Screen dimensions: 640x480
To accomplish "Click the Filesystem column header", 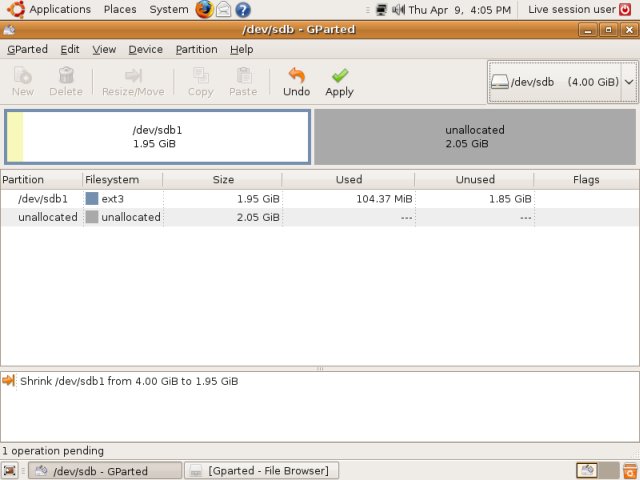I will (x=122, y=180).
